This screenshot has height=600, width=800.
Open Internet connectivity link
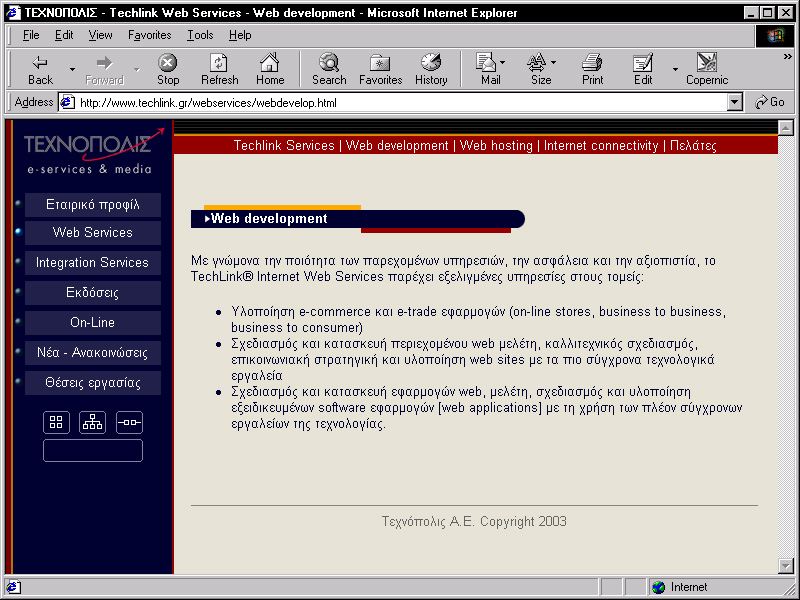tap(601, 146)
